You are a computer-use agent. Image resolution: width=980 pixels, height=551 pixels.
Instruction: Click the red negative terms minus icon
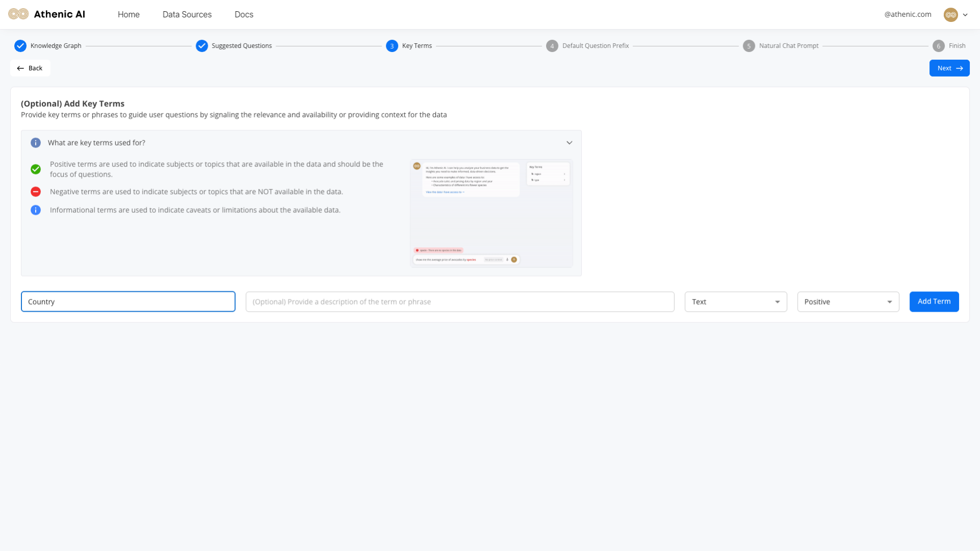[36, 192]
